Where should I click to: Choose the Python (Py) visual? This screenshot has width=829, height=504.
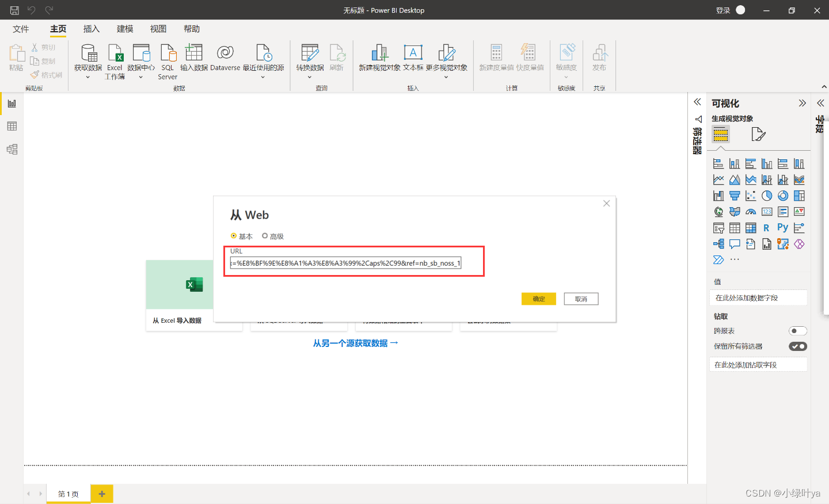pos(783,228)
